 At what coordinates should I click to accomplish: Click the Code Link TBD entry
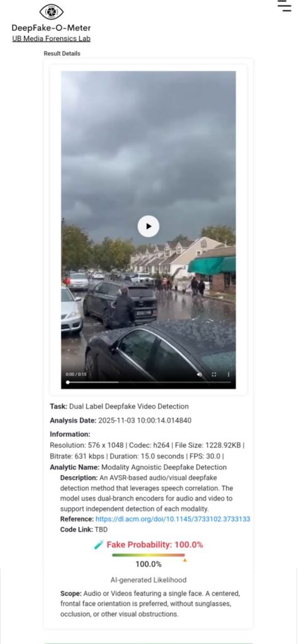coord(84,530)
